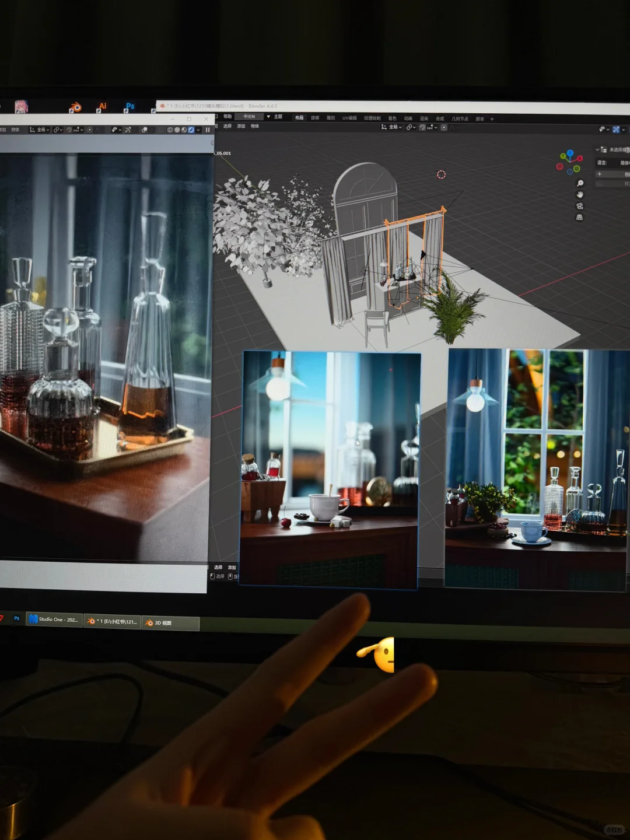Screen dimensions: 630x840
Task: Open snap settings dropdown in main viewport
Action: pyautogui.click(x=433, y=127)
